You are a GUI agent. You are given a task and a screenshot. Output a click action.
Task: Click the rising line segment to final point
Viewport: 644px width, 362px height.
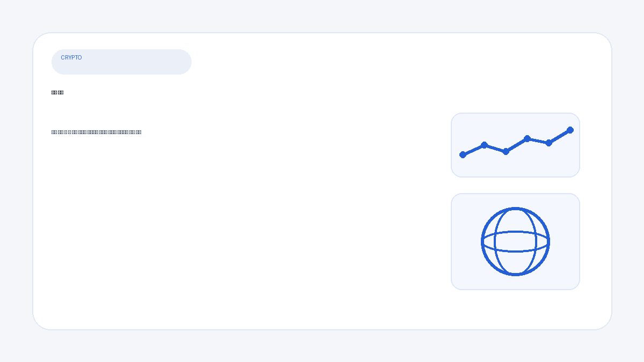click(559, 136)
